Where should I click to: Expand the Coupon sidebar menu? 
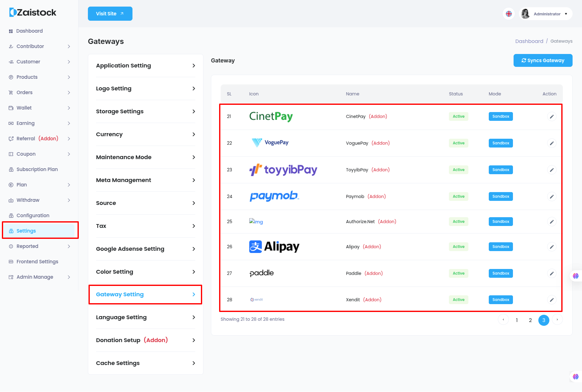[x=39, y=154]
